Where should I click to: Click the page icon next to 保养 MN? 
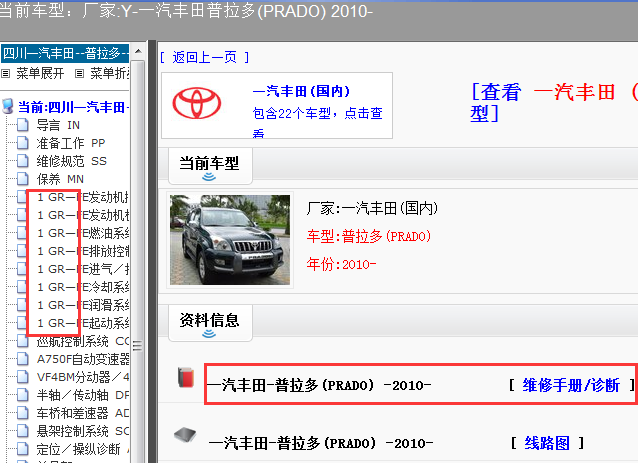(23, 179)
